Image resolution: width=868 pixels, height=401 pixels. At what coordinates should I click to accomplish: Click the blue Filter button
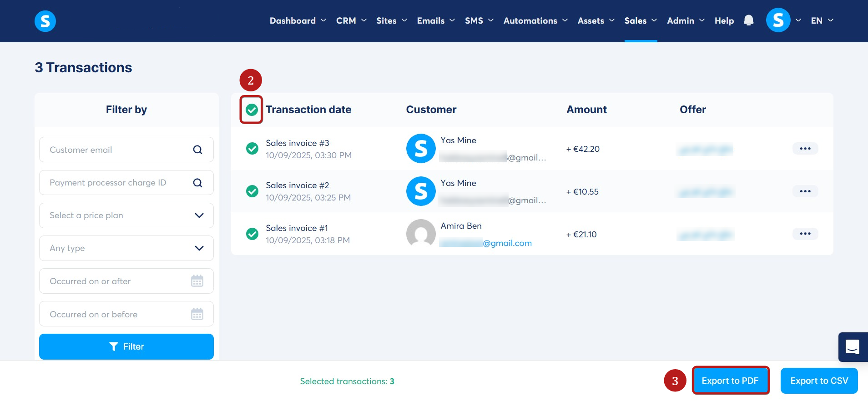coord(126,346)
